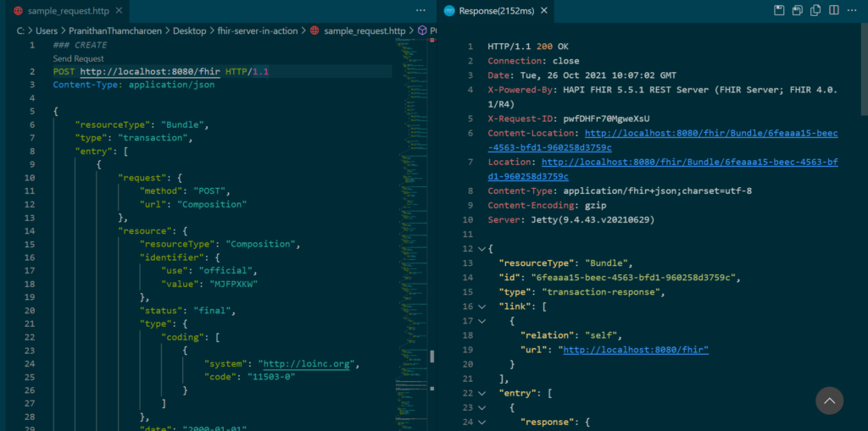Click the "relation": "self" line

572,335
